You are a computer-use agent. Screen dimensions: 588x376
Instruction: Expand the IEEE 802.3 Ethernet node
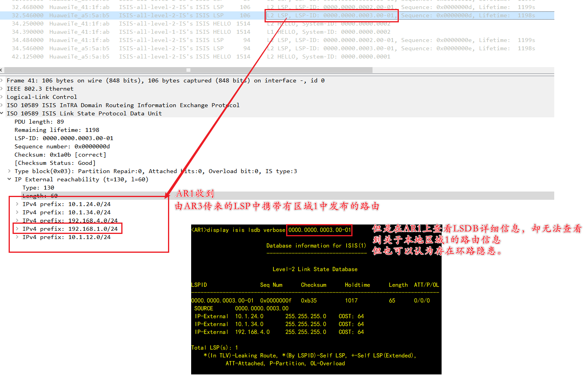coord(2,89)
